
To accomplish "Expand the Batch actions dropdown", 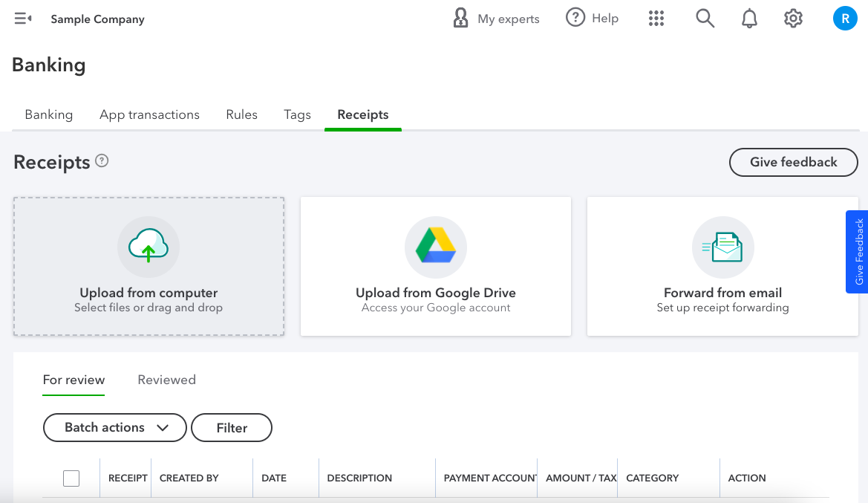I will [115, 427].
